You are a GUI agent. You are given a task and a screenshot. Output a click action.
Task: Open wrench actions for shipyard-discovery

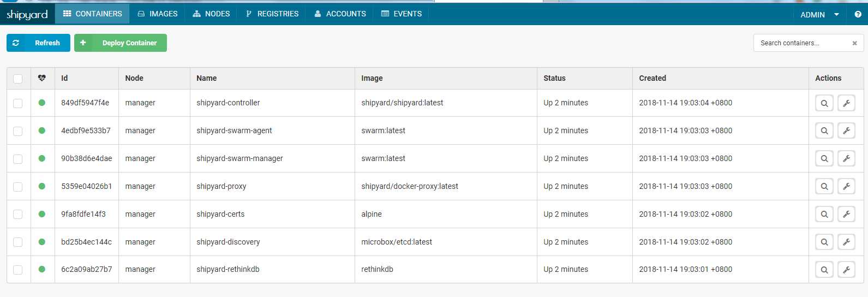(x=846, y=242)
